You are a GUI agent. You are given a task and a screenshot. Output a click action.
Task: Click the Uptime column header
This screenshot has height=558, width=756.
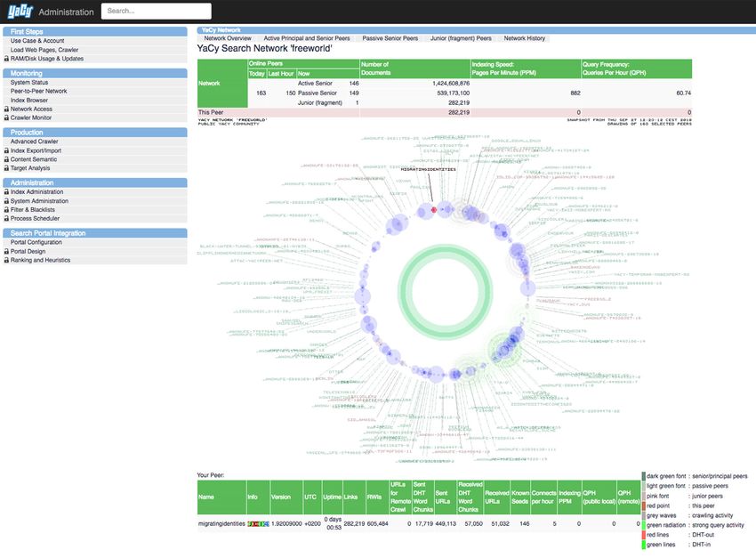point(333,497)
